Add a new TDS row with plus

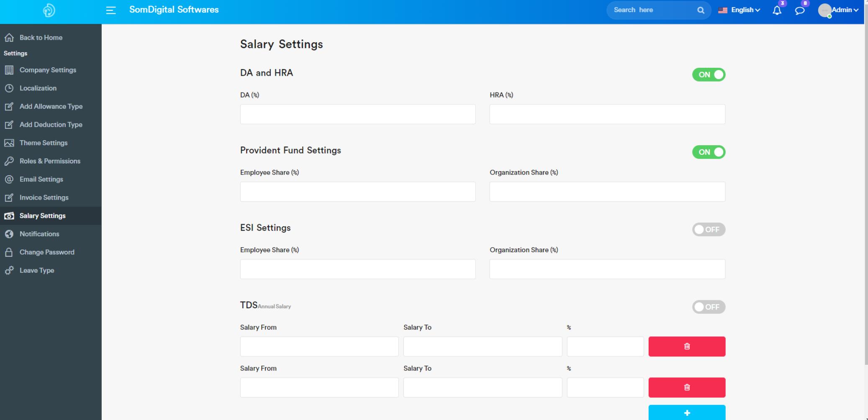click(686, 413)
